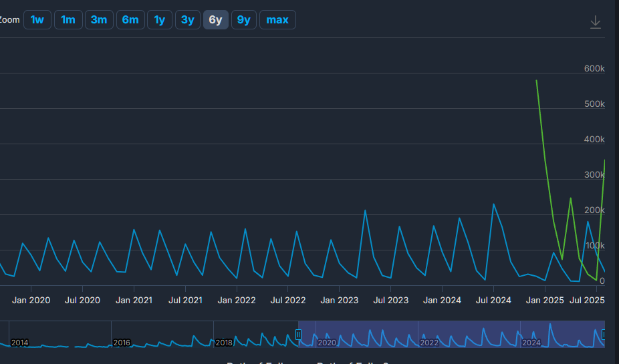Set zoom range to 3m
The width and height of the screenshot is (619, 364).
click(x=99, y=20)
